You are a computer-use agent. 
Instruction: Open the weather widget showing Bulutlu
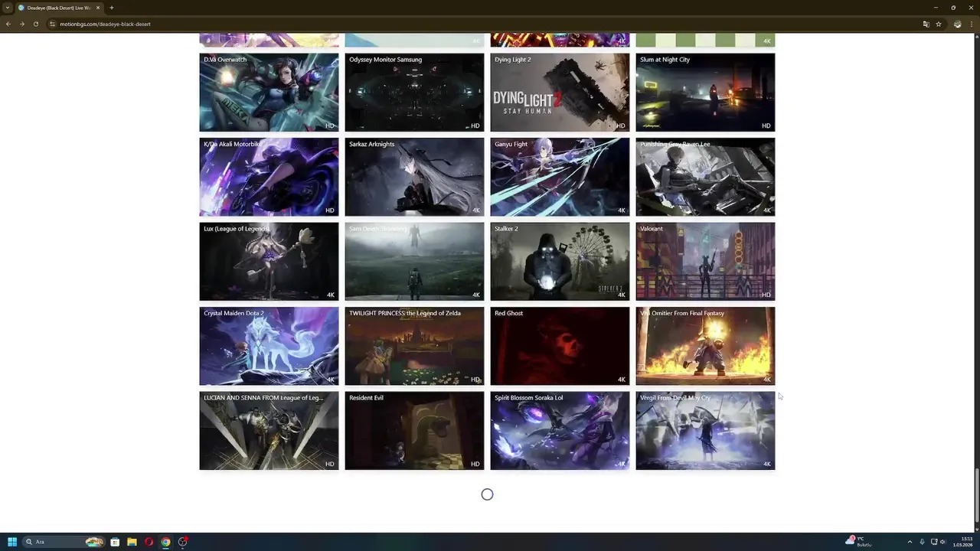[860, 542]
